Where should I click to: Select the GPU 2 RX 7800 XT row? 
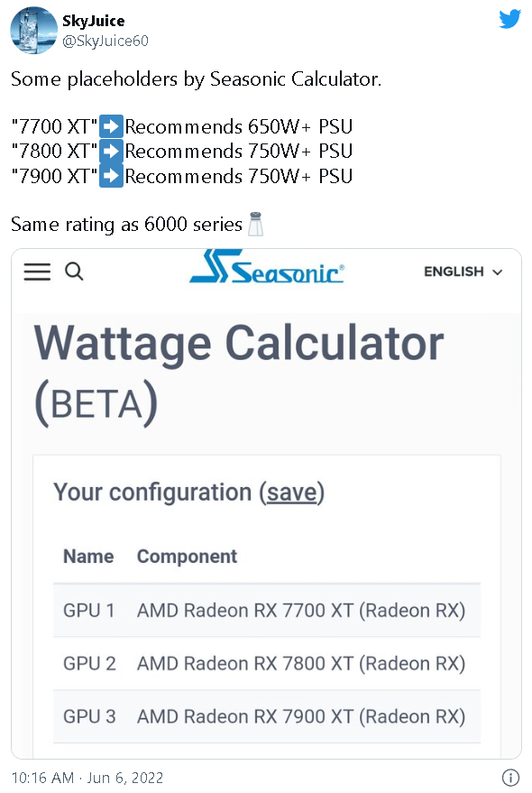[x=267, y=663]
